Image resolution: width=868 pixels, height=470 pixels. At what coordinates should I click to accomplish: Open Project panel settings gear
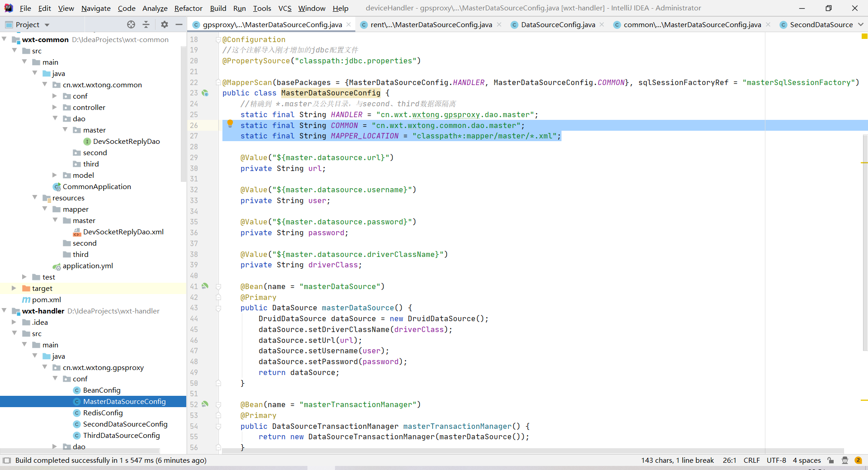click(164, 24)
